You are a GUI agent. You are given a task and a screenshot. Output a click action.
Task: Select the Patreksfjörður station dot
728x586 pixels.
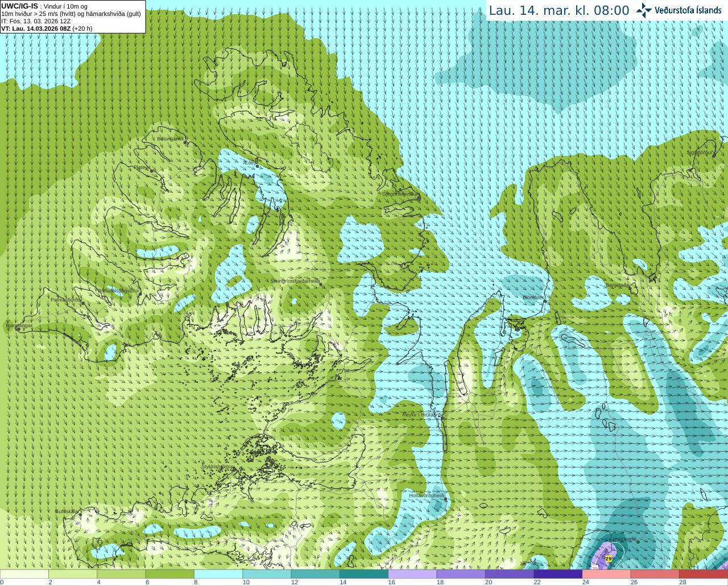83,303
